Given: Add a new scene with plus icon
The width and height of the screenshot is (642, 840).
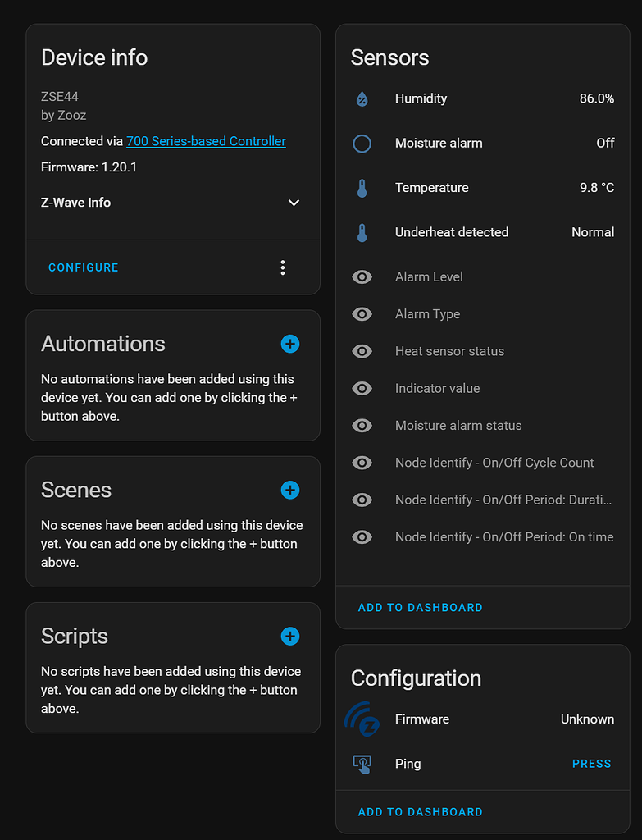Looking at the screenshot, I should pos(289,490).
